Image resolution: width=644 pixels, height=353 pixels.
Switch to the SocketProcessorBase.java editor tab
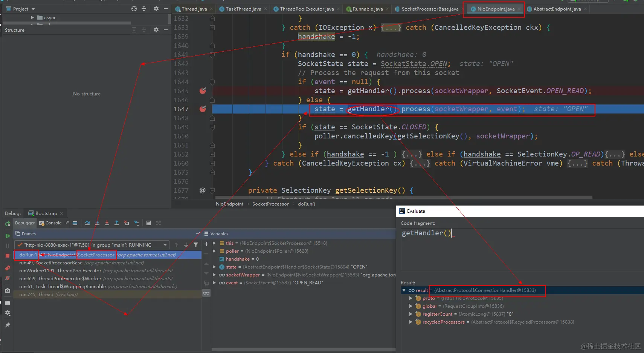[x=430, y=9]
